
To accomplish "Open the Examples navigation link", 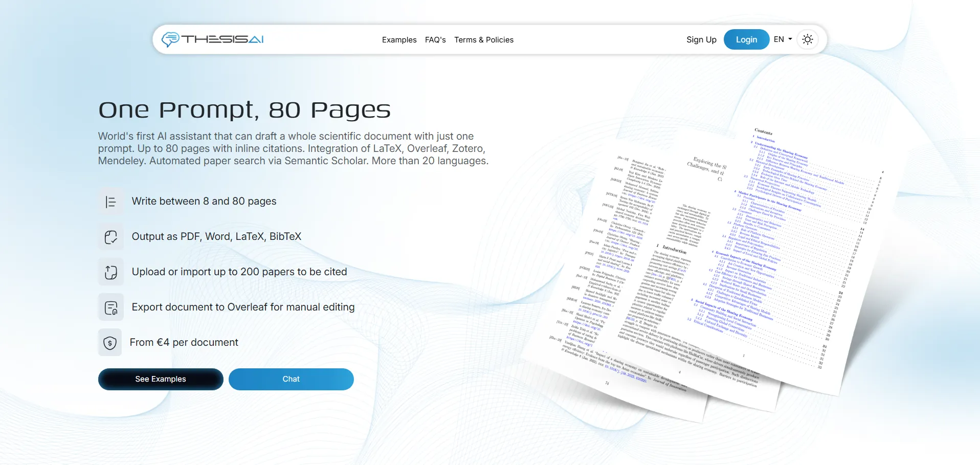I will click(399, 40).
